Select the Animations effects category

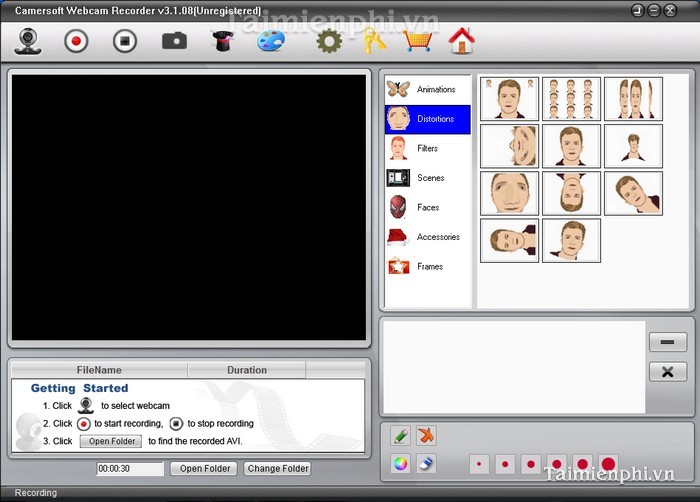[428, 89]
